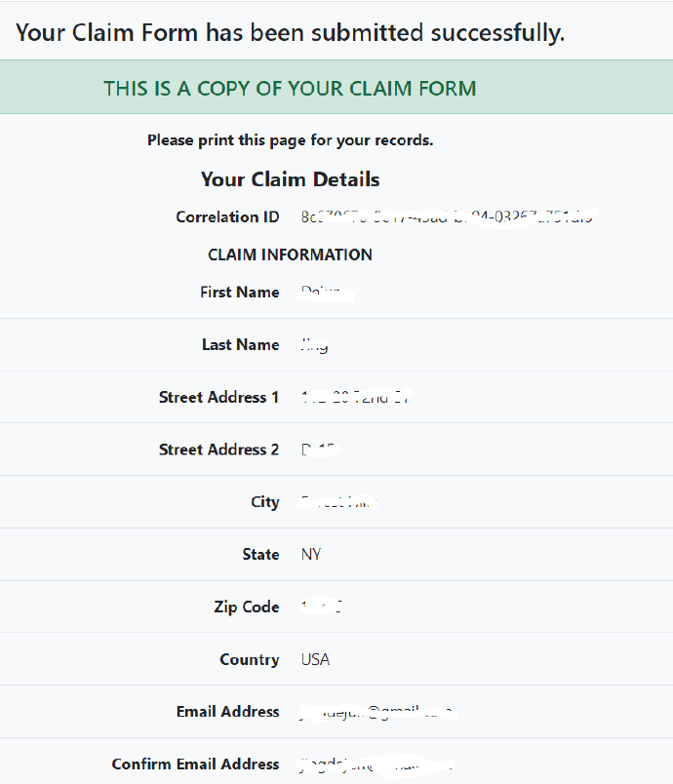Click the Email Address label
673x784 pixels.
coord(227,712)
